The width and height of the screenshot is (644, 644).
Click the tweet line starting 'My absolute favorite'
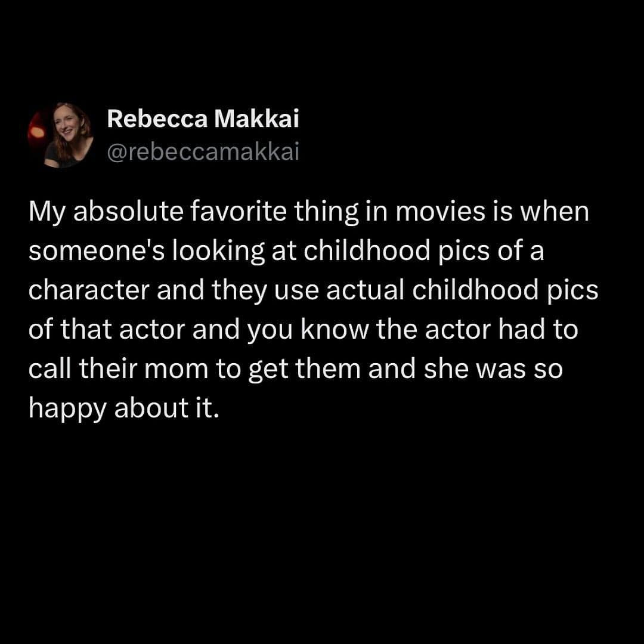[309, 212]
